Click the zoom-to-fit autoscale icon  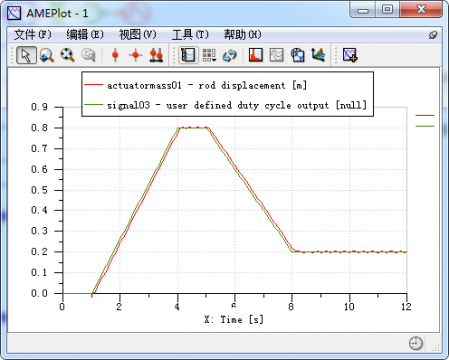[x=68, y=55]
